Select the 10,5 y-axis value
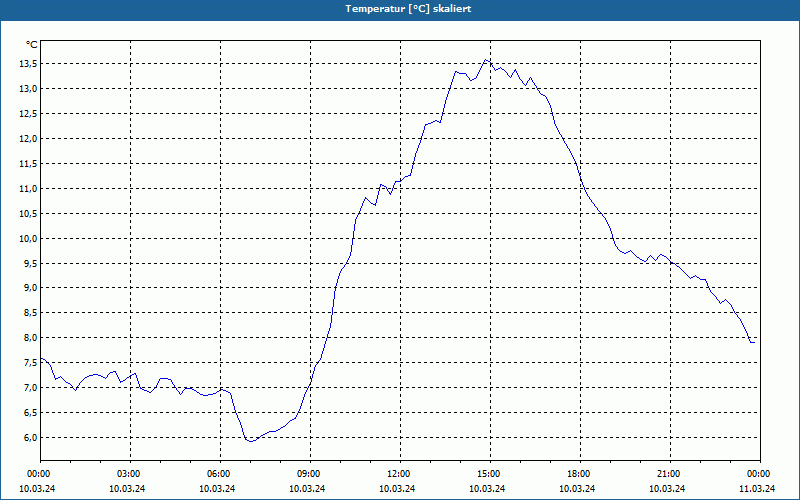This screenshot has width=800, height=500. [x=29, y=214]
